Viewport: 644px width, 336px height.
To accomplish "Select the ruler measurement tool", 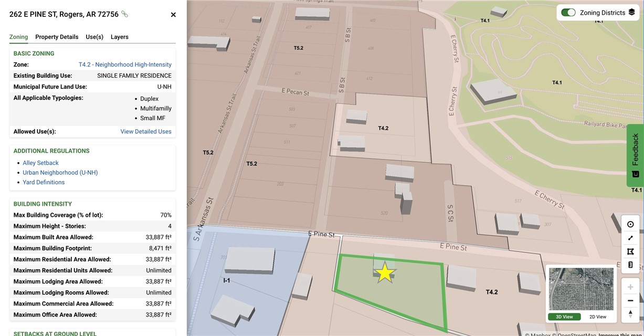I will pos(630,265).
